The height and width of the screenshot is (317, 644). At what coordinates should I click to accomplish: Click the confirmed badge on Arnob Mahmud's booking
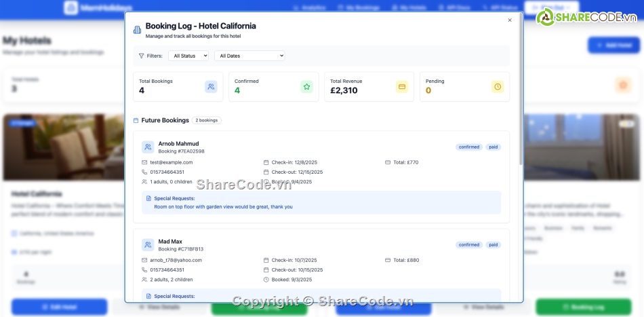pos(468,147)
